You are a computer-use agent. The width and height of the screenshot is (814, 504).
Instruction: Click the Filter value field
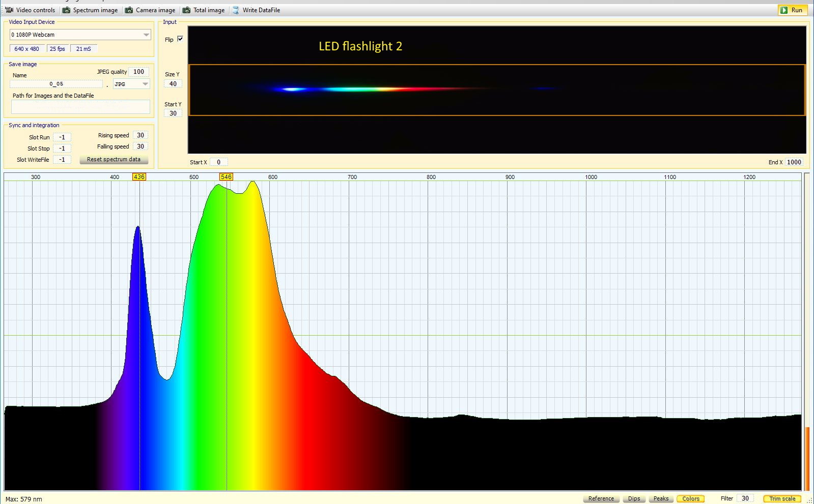(745, 498)
